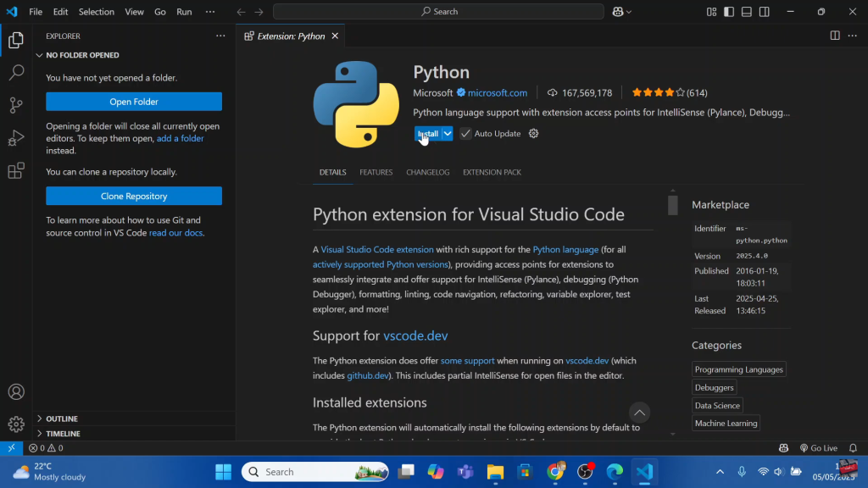This screenshot has width=868, height=488.
Task: Click the Programming Languages category
Action: tap(739, 369)
